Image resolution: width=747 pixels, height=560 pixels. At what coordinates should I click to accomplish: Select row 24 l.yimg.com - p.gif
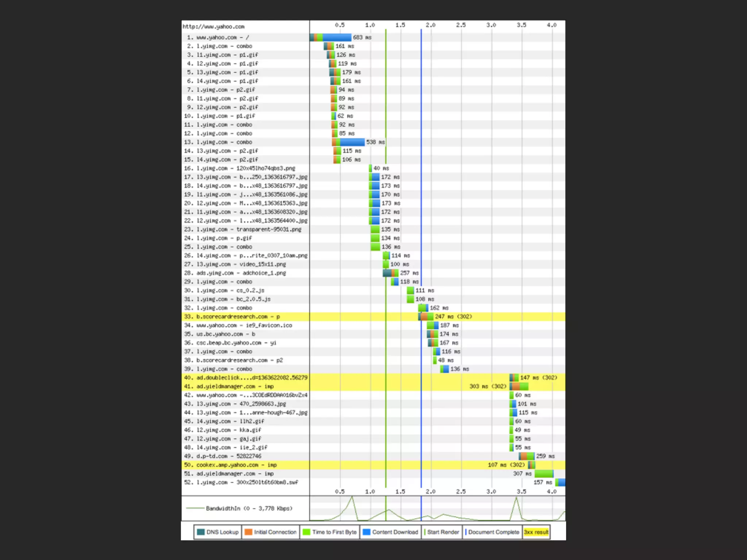point(373,238)
